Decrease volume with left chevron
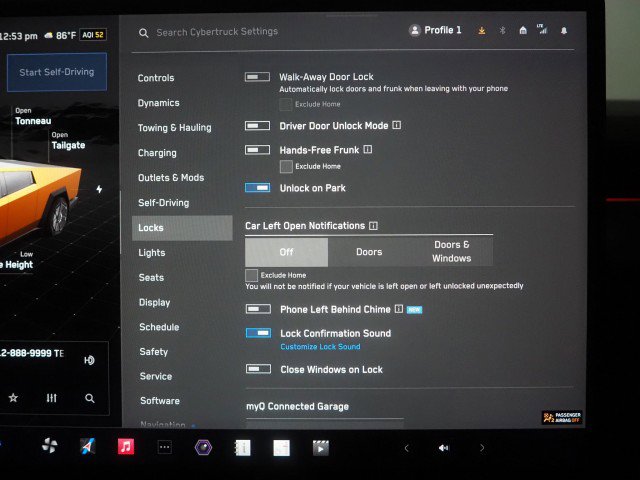The image size is (640, 480). pos(406,448)
